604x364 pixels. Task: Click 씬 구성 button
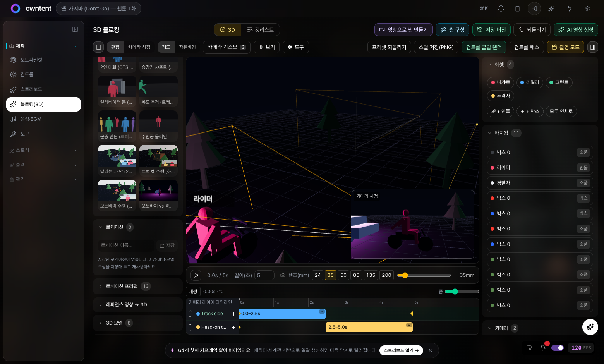click(x=453, y=30)
